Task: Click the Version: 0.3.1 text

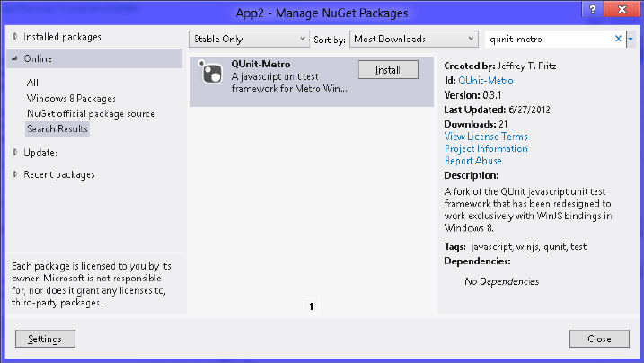Action: (472, 95)
